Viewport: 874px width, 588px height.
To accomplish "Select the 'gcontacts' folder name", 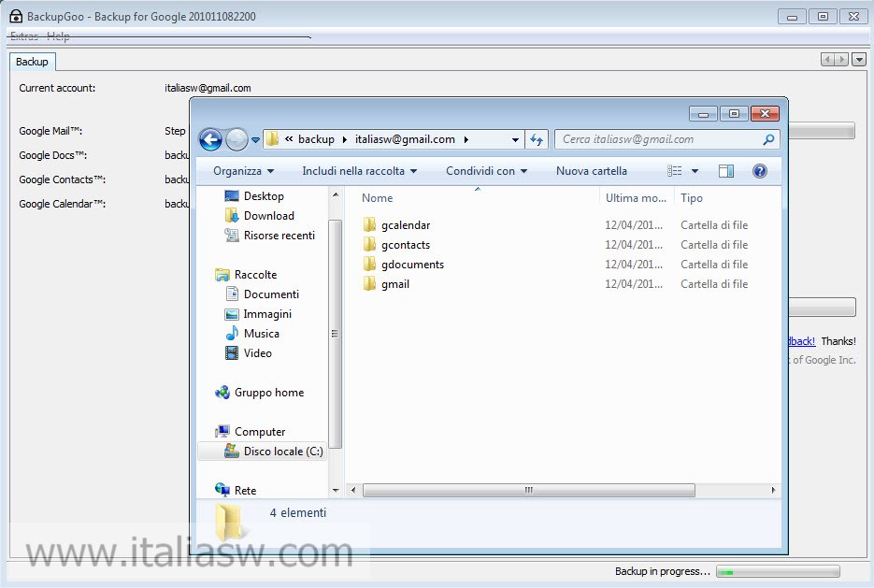I will (406, 245).
